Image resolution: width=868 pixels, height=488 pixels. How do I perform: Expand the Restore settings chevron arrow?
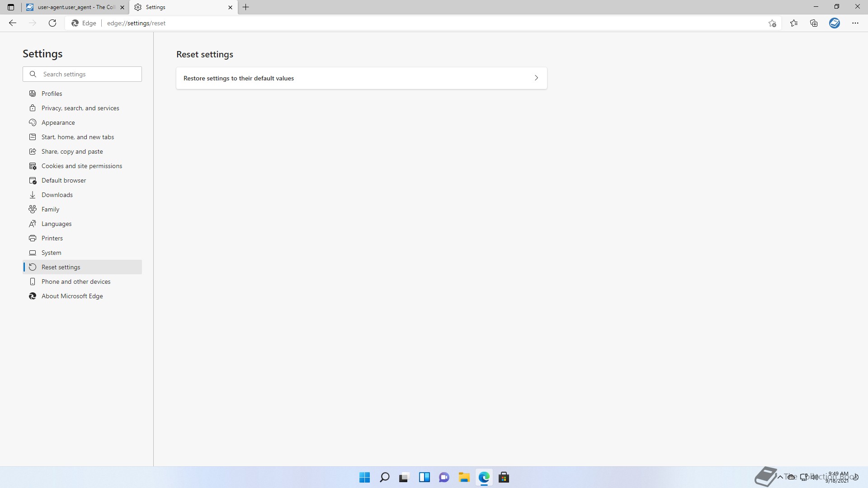click(x=536, y=78)
